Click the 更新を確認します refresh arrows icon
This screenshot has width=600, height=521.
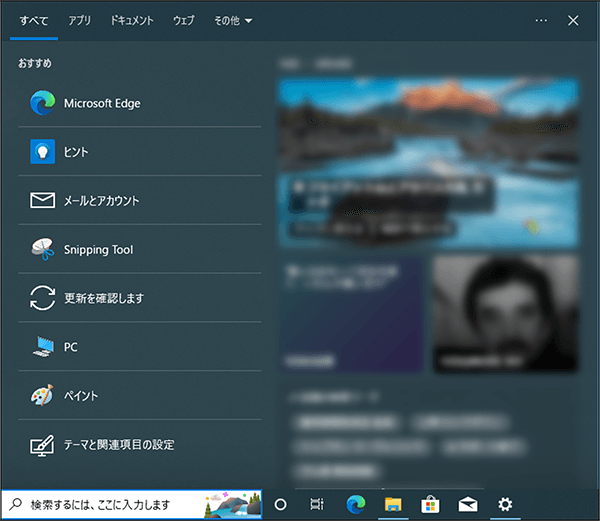[42, 298]
